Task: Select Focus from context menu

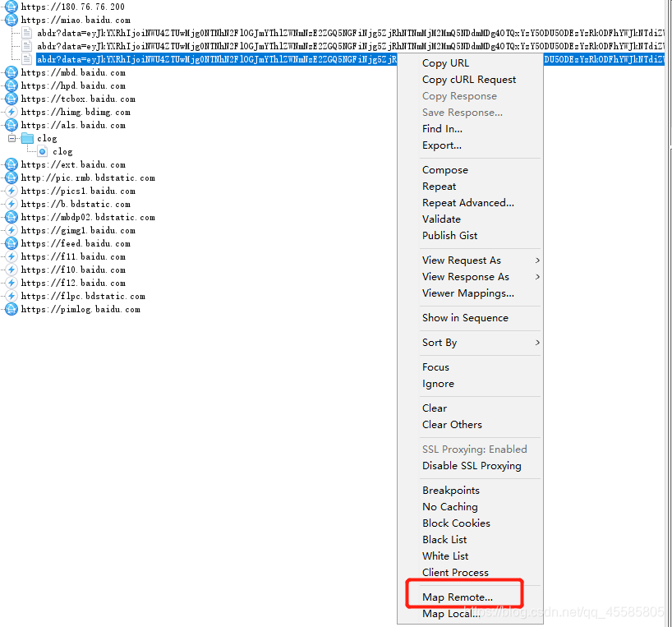Action: [435, 367]
